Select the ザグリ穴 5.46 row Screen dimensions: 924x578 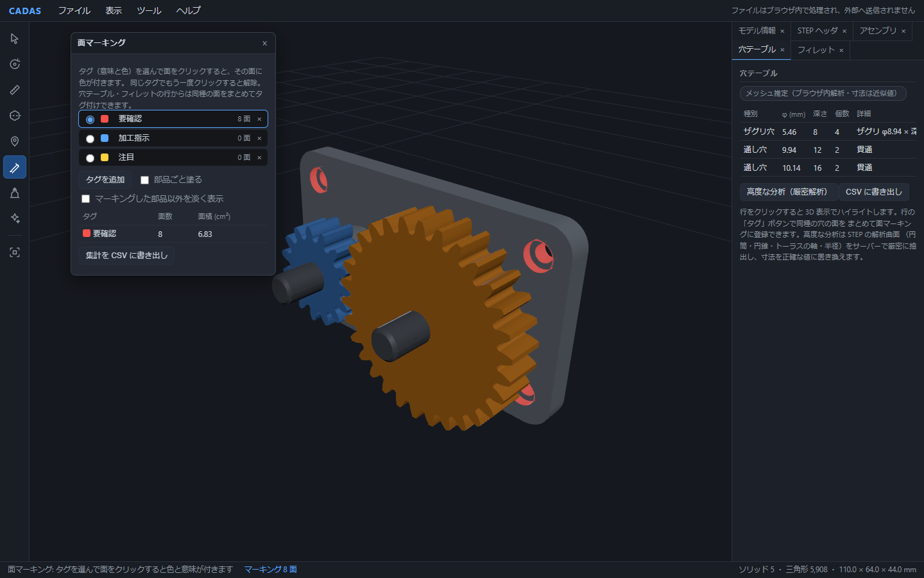pyautogui.click(x=828, y=132)
